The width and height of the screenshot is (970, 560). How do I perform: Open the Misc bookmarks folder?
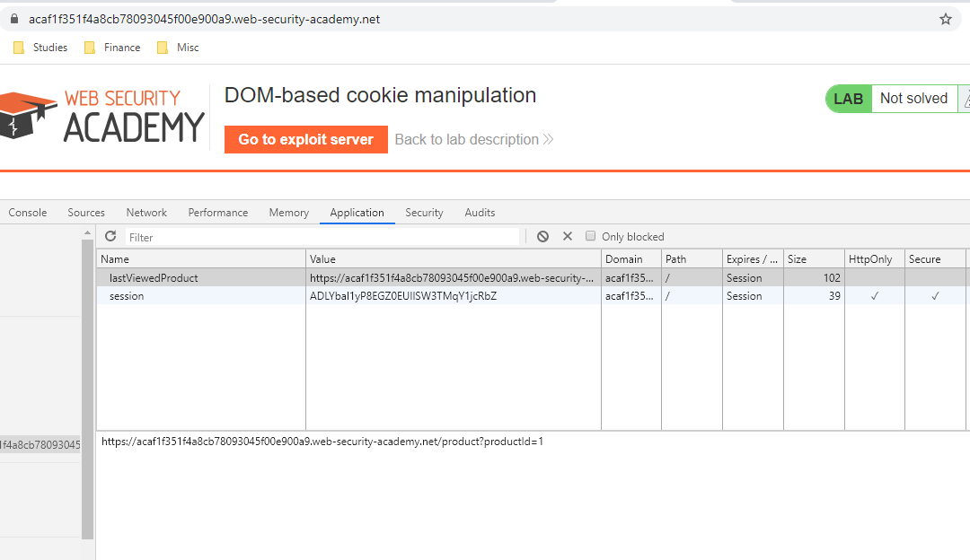[x=177, y=47]
